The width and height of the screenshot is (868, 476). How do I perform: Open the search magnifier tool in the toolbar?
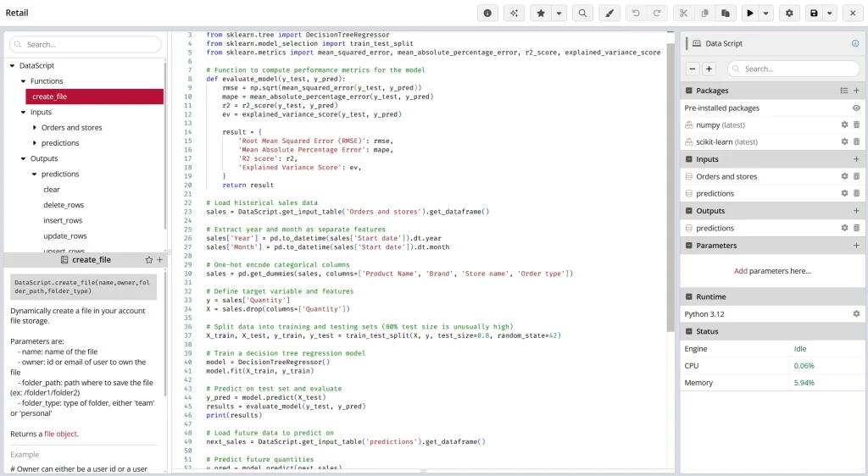tap(582, 14)
